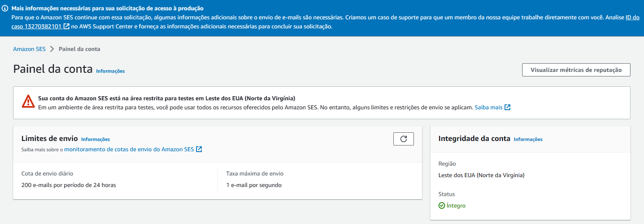This screenshot has height=224, width=644.
Task: Click the red warning triangle icon
Action: tap(28, 101)
